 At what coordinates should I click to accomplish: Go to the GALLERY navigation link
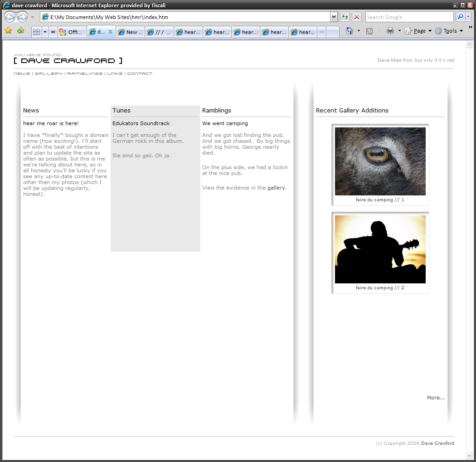point(49,73)
